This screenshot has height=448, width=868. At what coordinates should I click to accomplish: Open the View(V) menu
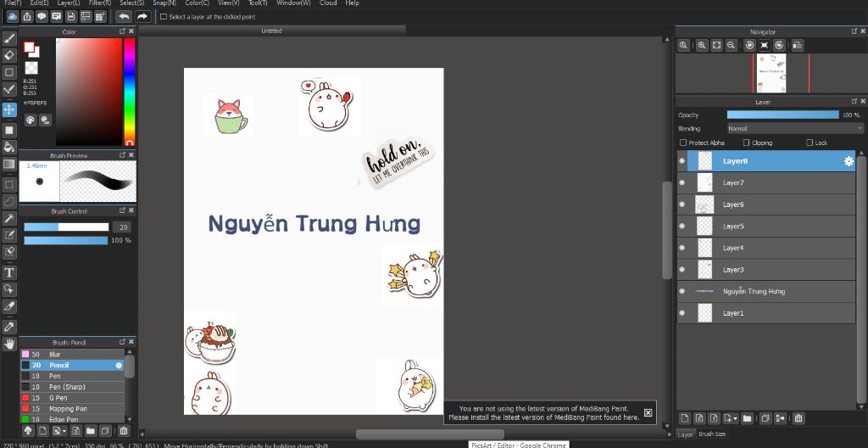coord(229,3)
